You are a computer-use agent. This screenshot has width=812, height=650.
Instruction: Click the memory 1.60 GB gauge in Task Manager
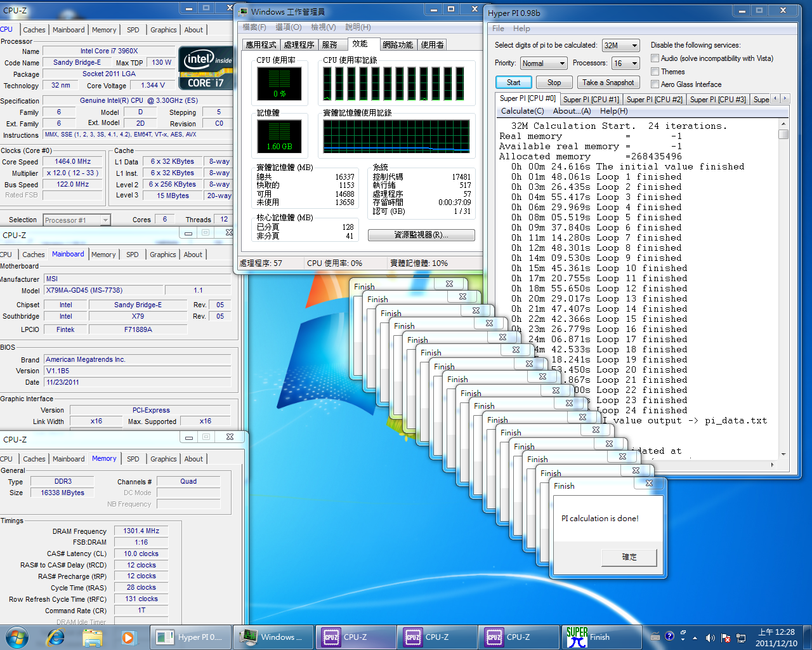point(279,136)
